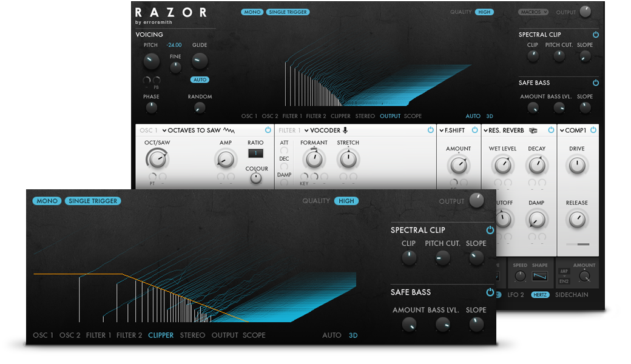The image size is (631, 364).
Task: Select FILTER 2 tab in front clipper panel
Action: [x=129, y=335]
